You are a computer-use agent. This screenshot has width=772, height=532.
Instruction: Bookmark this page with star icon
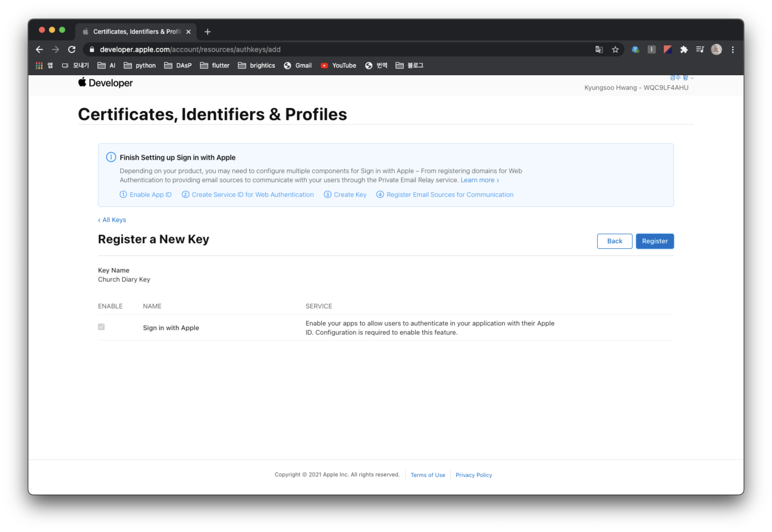pyautogui.click(x=615, y=50)
